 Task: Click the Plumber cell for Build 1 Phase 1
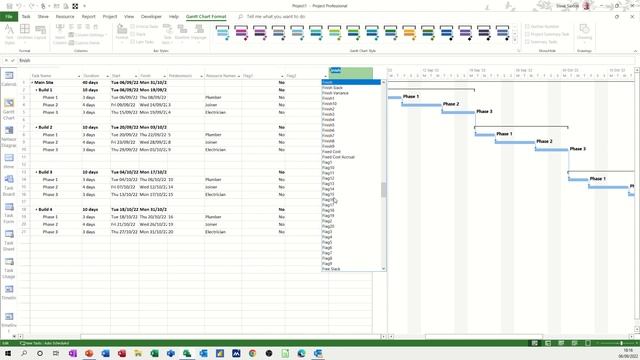pos(223,98)
